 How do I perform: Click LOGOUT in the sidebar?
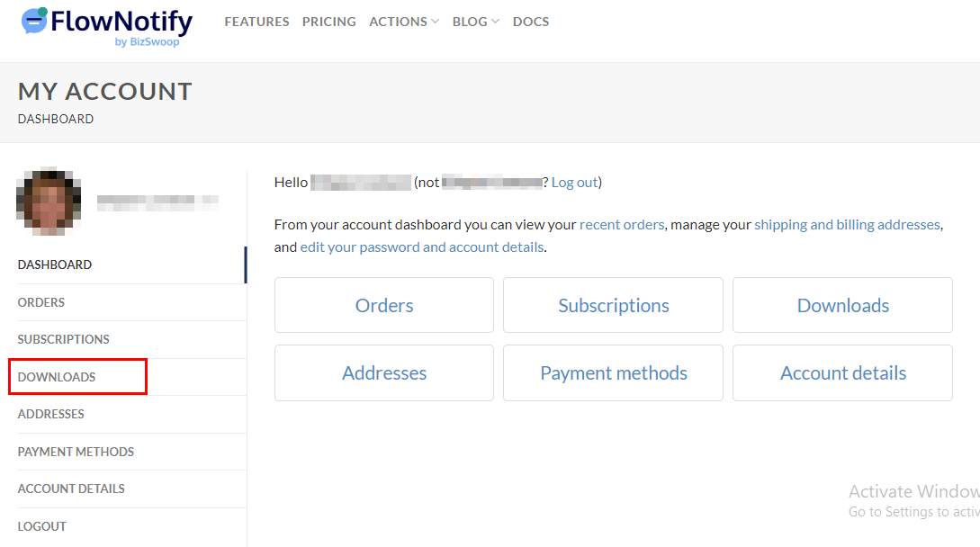click(x=42, y=526)
